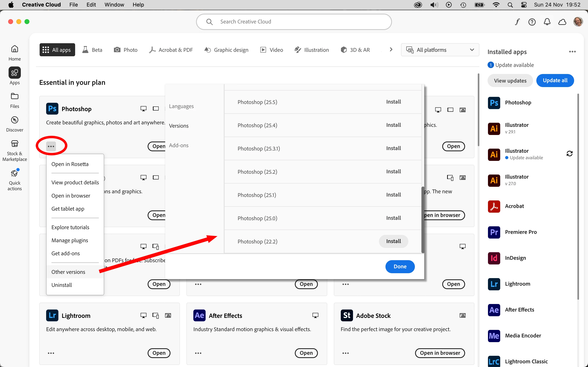Expand category tabs with right chevron

[x=391, y=50]
